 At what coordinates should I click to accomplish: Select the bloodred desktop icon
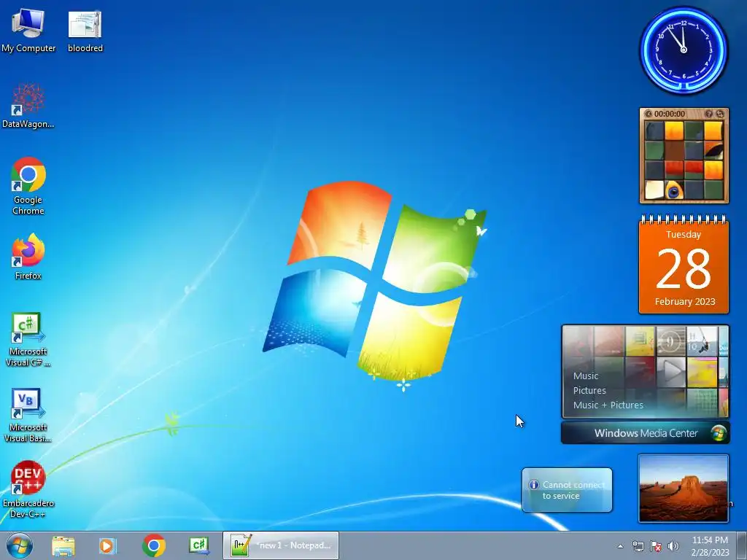85,29
